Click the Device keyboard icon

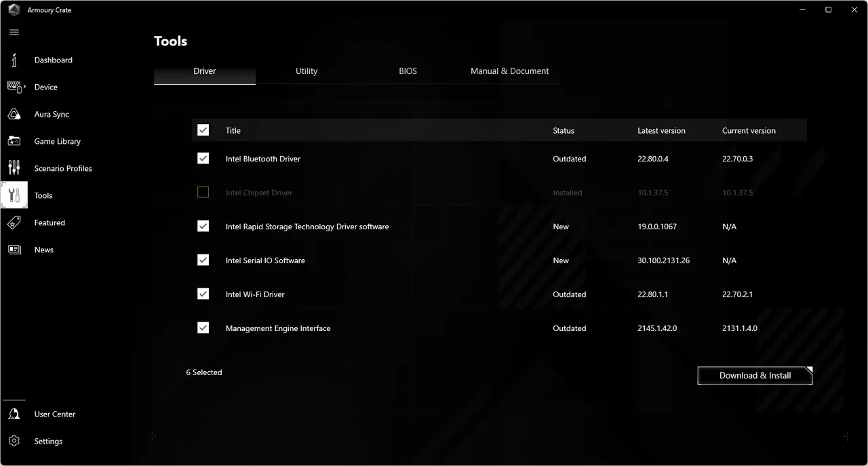(14, 87)
